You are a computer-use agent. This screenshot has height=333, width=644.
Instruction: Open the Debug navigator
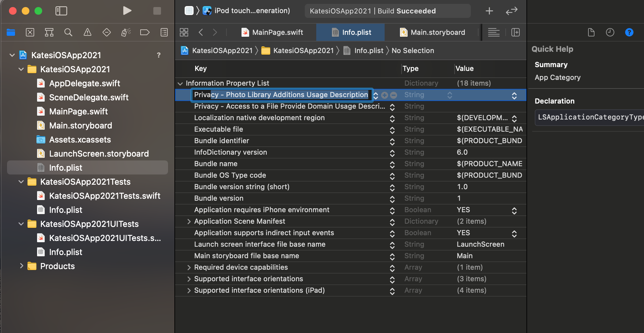(126, 32)
